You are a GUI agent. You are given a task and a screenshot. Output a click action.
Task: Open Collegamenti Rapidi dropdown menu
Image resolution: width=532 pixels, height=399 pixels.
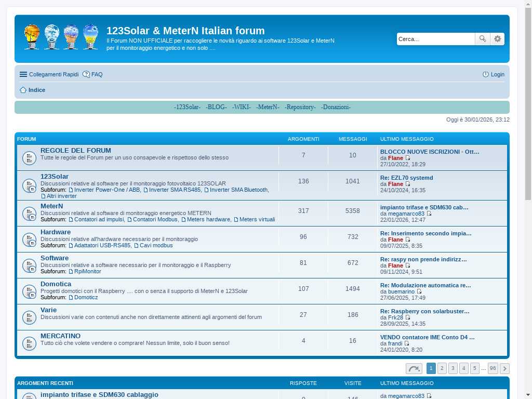click(49, 74)
